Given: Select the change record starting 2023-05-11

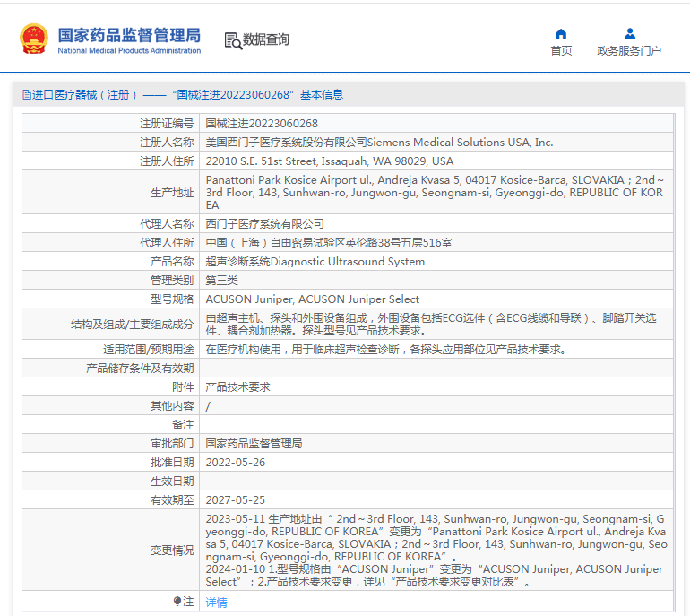Looking at the screenshot, I should [x=436, y=550].
